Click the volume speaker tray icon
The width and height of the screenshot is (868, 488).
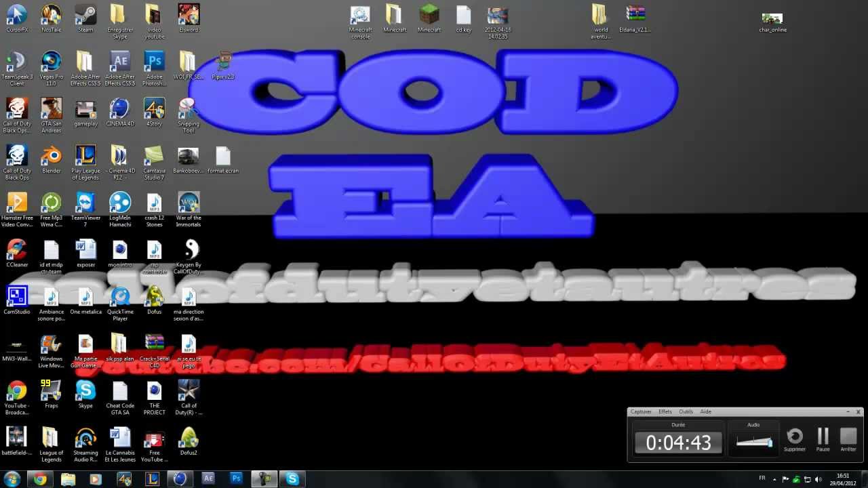click(818, 479)
